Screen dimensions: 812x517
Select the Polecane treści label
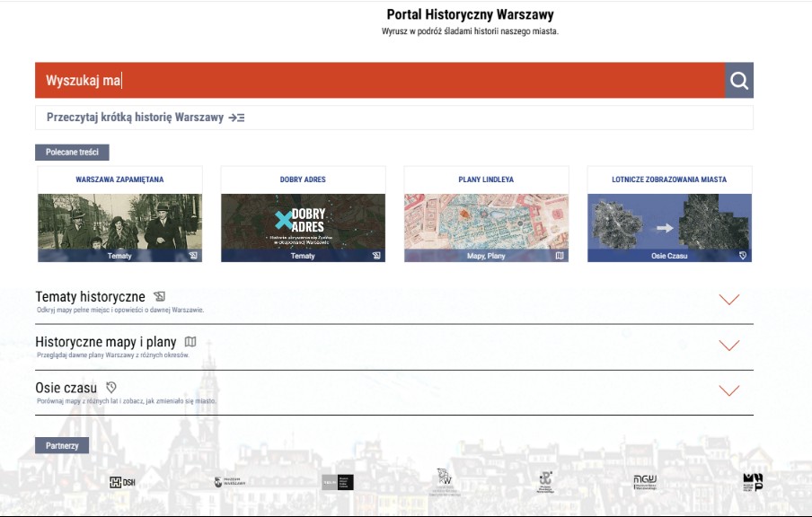pos(72,153)
